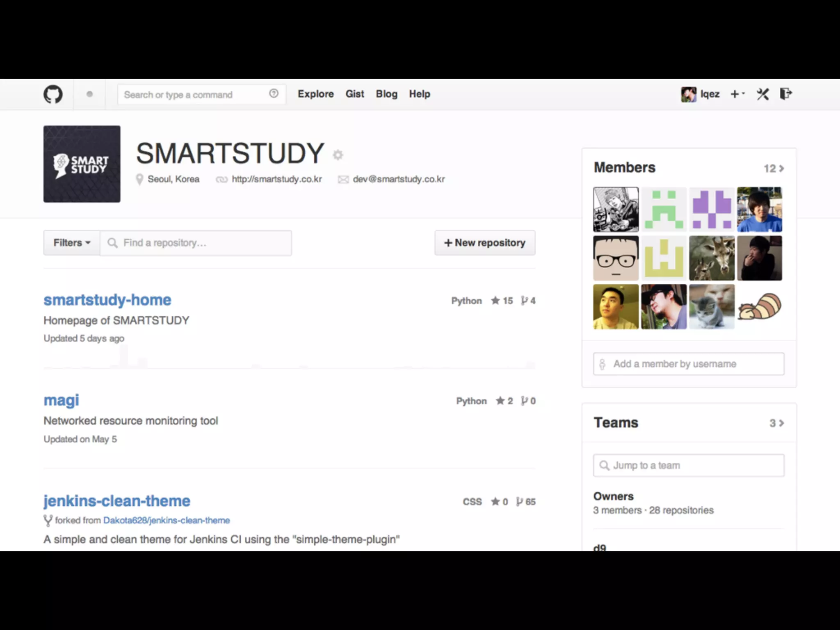This screenshot has height=630, width=840.
Task: Click the giraffe member avatar
Action: tap(712, 258)
